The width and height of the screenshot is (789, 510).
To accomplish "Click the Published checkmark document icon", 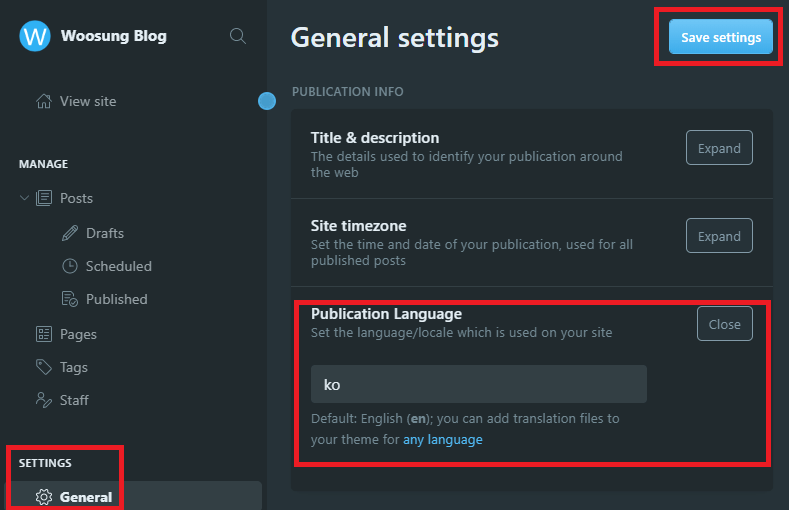I will point(70,299).
